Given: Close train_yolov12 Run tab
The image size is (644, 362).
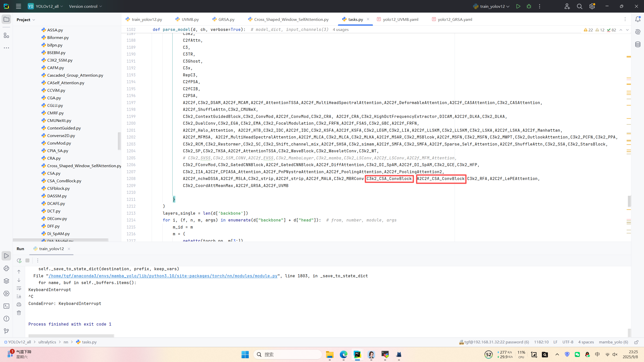Looking at the screenshot, I should click(x=69, y=249).
